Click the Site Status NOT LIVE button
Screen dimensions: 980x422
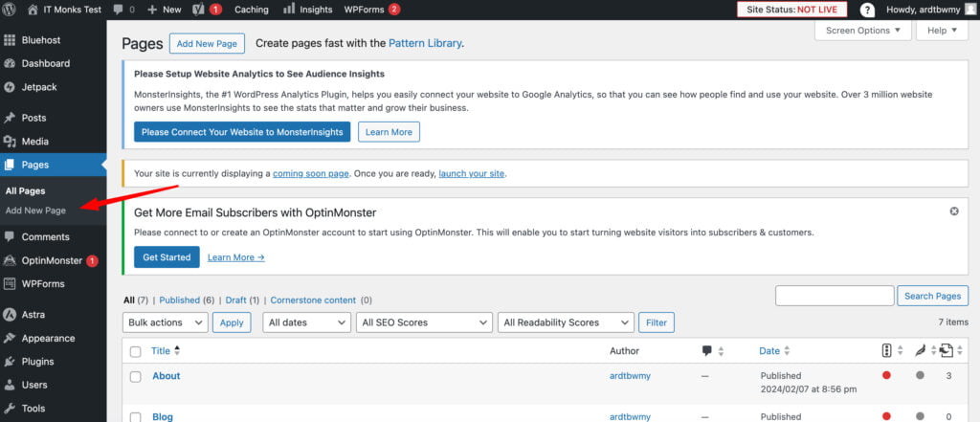[x=791, y=10]
